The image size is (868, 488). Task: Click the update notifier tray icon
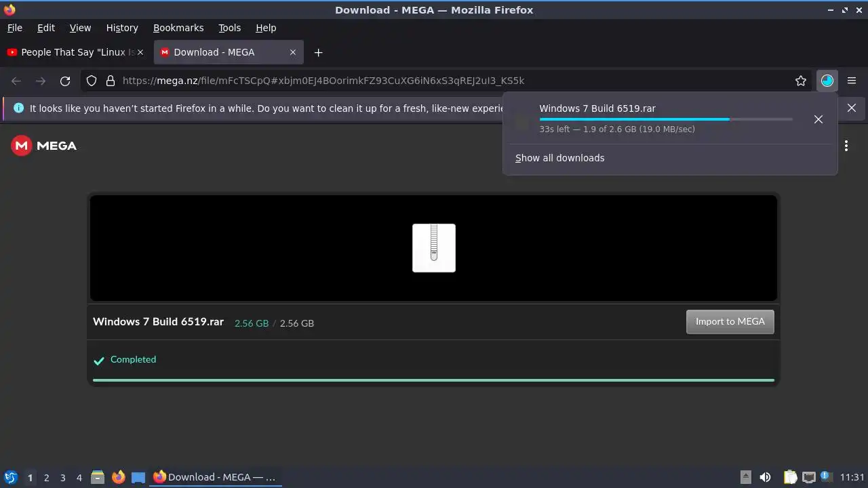pos(826,477)
